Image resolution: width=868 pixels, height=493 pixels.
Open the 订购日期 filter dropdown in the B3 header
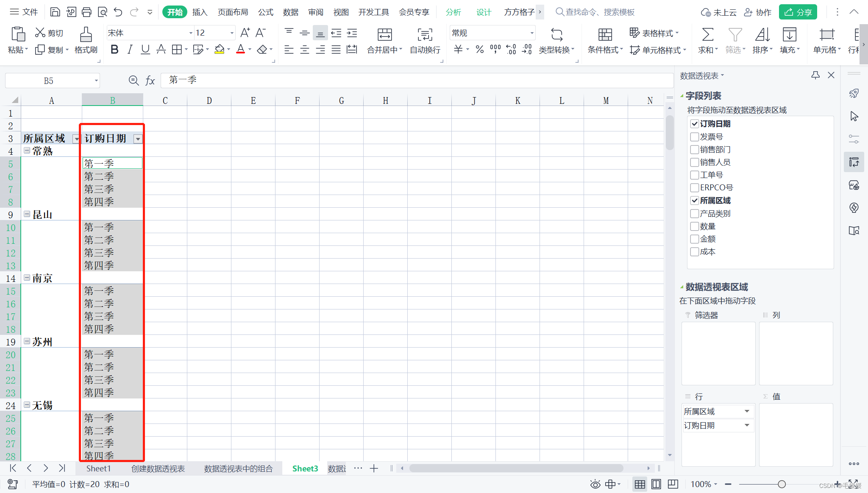pos(138,139)
